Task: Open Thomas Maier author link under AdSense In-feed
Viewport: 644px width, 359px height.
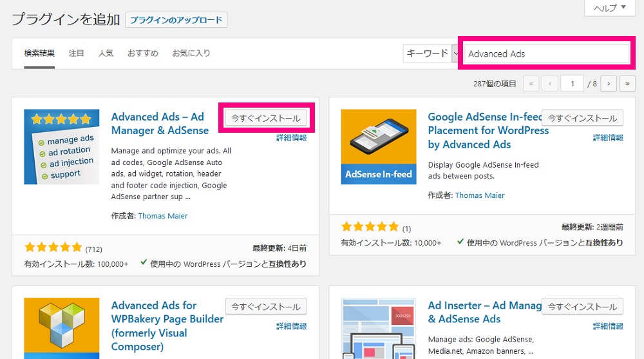Action: click(x=480, y=195)
